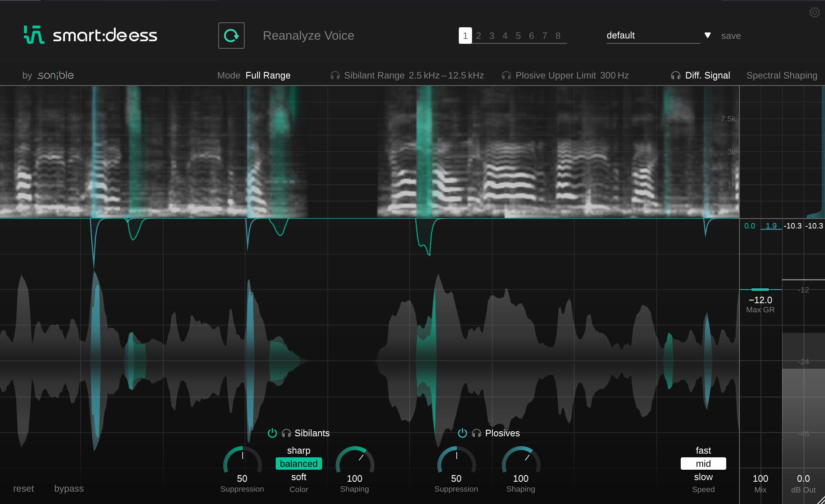Set Color option to sharp

[298, 451]
